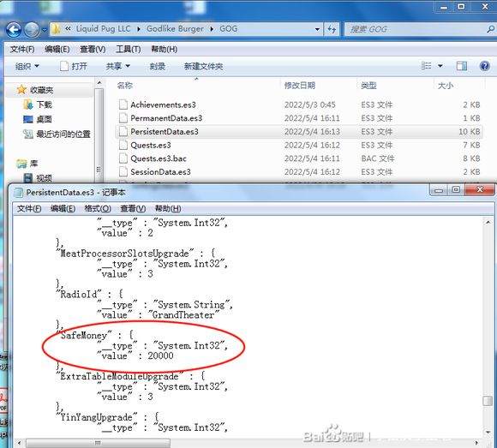Click the back navigation arrow in Explorer

pos(14,30)
